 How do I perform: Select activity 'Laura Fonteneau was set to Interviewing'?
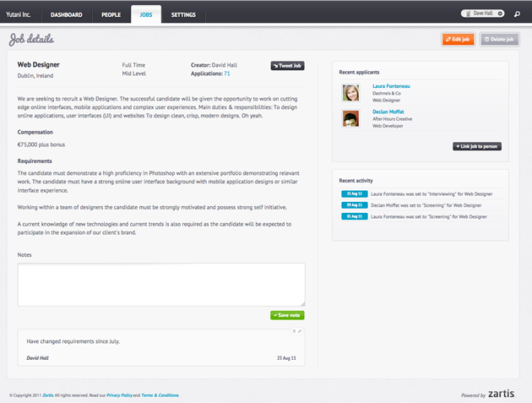[432, 193]
